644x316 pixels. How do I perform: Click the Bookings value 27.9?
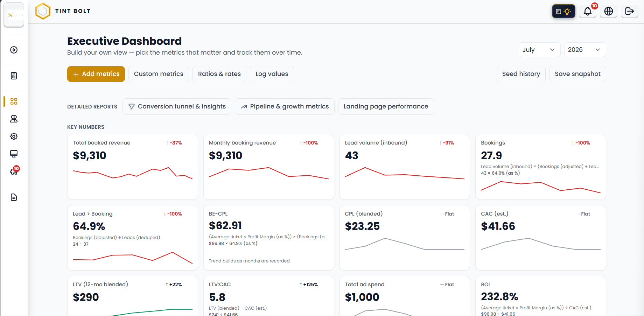click(491, 156)
